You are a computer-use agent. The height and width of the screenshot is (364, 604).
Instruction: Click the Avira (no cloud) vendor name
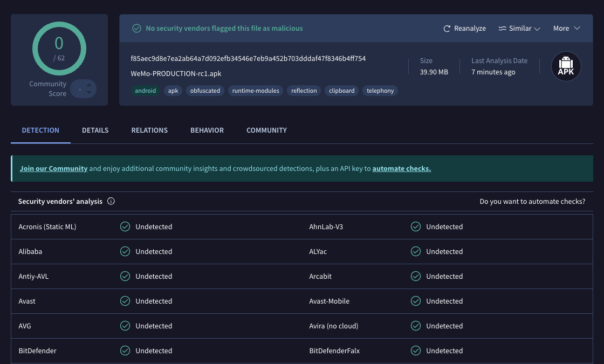[x=334, y=326]
